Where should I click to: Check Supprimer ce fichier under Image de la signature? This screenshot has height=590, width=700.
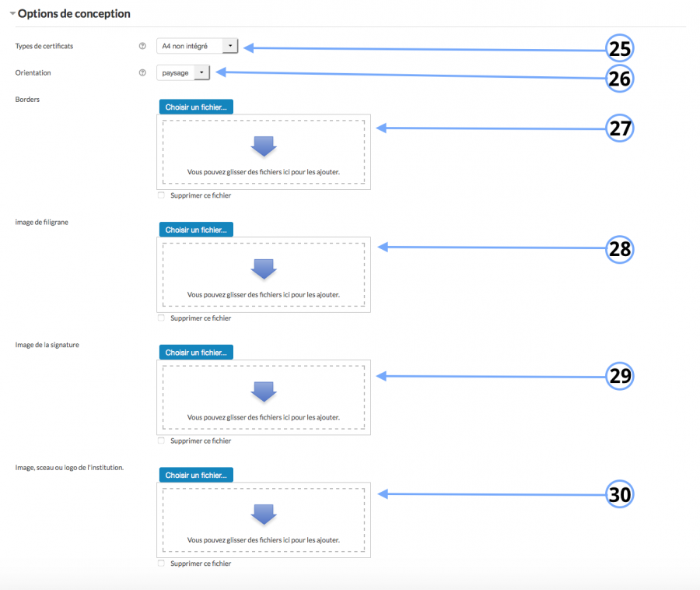[x=160, y=441]
